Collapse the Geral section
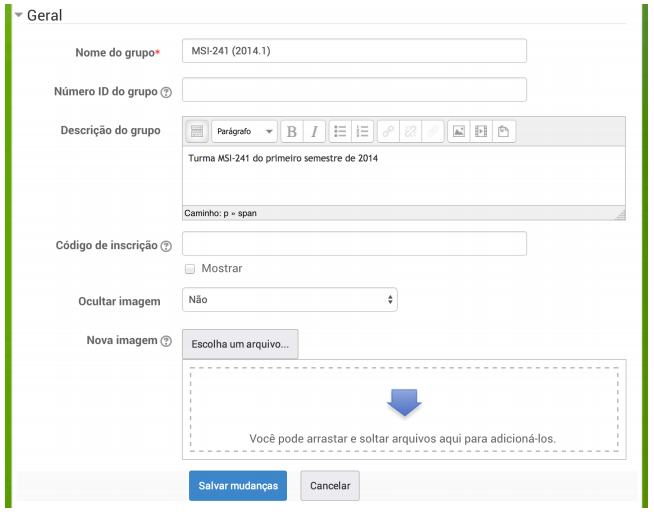Screen dimensions: 654x515 coord(19,15)
